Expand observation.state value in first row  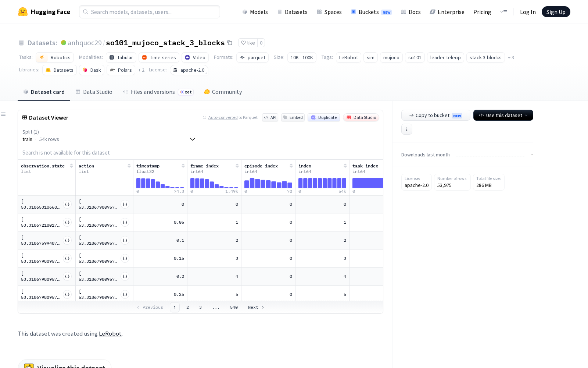pos(67,204)
